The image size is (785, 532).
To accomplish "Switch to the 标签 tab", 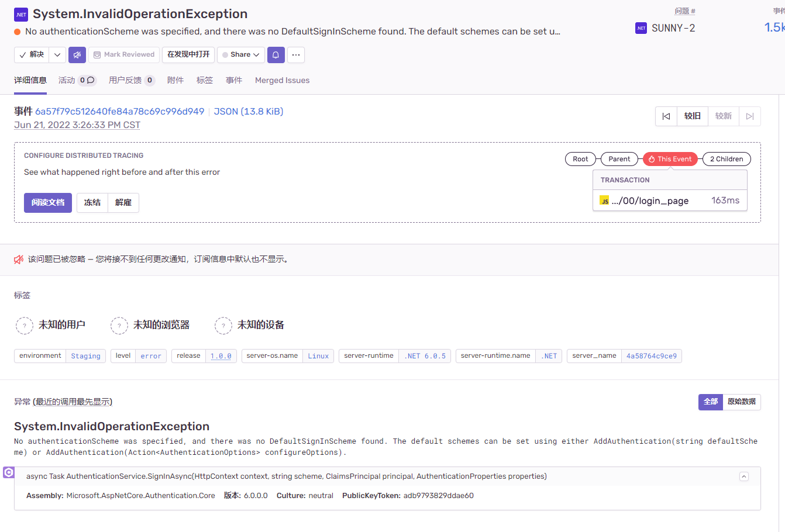I will click(x=205, y=80).
